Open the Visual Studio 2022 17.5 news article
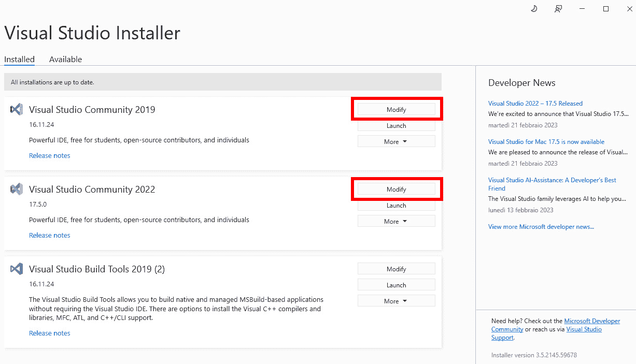636x364 pixels. click(535, 103)
